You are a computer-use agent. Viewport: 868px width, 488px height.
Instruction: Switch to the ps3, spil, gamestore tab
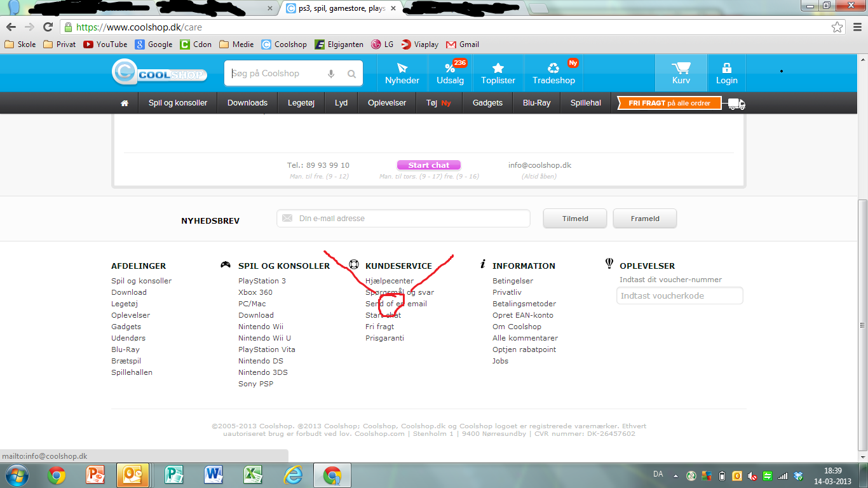[x=342, y=8]
